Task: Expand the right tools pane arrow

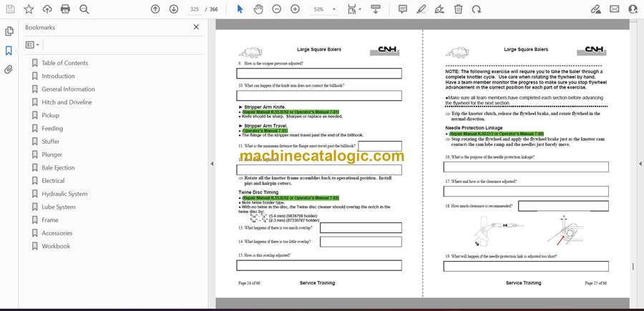Action: [x=640, y=164]
